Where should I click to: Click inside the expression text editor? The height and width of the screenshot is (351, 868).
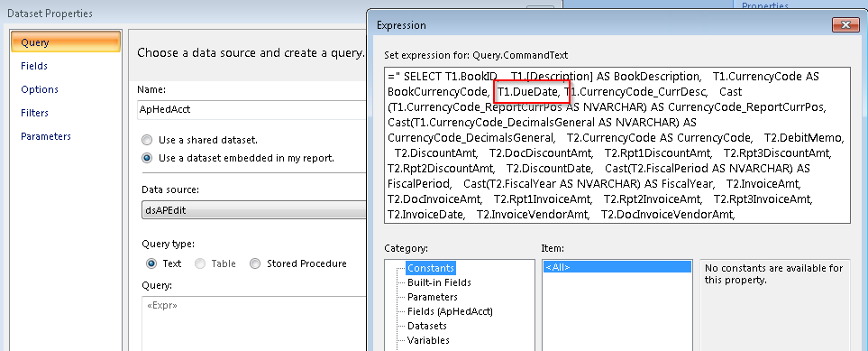(617, 145)
